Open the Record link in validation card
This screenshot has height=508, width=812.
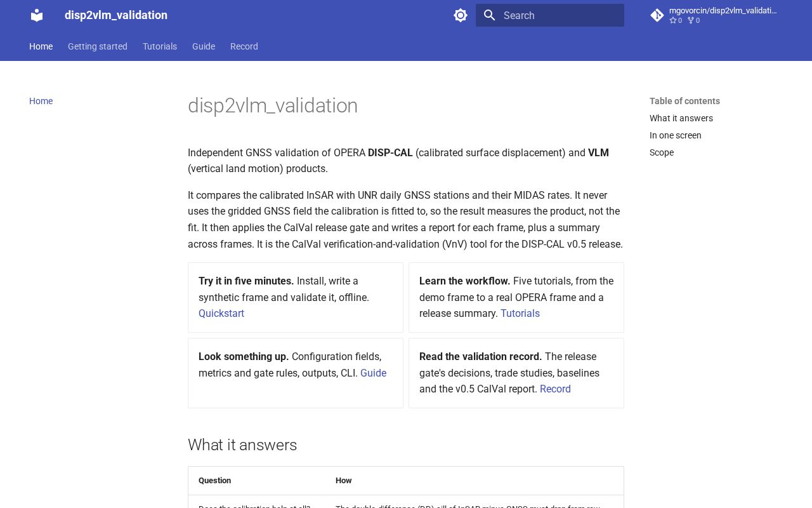pyautogui.click(x=555, y=389)
